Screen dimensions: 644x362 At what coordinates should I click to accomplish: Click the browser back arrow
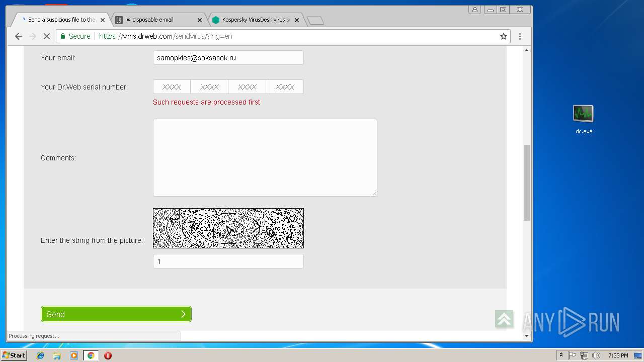(x=19, y=36)
